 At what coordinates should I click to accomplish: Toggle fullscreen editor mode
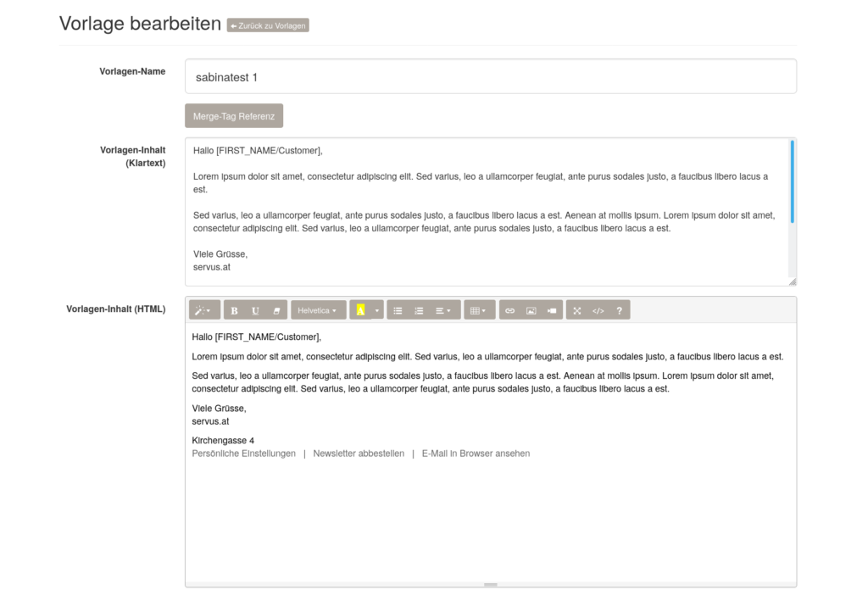click(x=576, y=310)
